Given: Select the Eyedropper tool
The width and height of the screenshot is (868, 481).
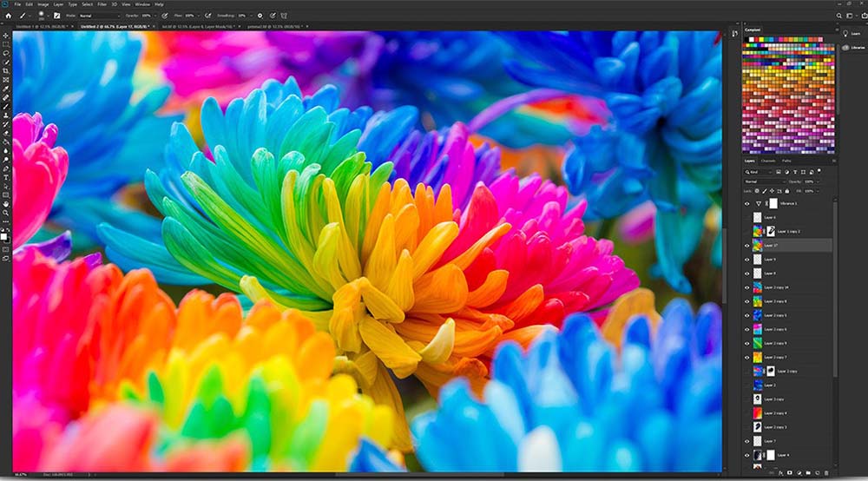Looking at the screenshot, I should 5,89.
